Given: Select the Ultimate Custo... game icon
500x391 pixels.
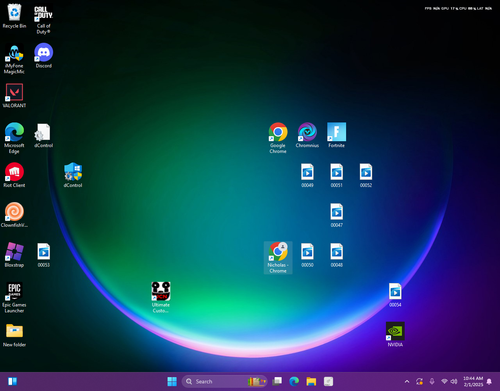Looking at the screenshot, I should (x=161, y=297).
